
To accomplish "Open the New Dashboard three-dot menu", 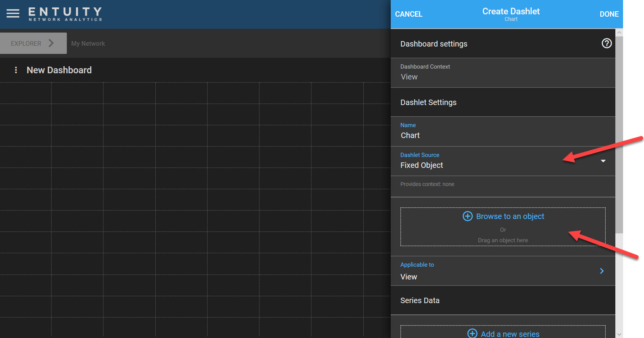I will (x=16, y=70).
